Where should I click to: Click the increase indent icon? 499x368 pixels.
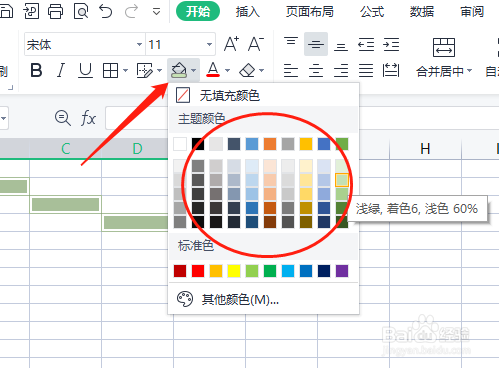tap(391, 44)
